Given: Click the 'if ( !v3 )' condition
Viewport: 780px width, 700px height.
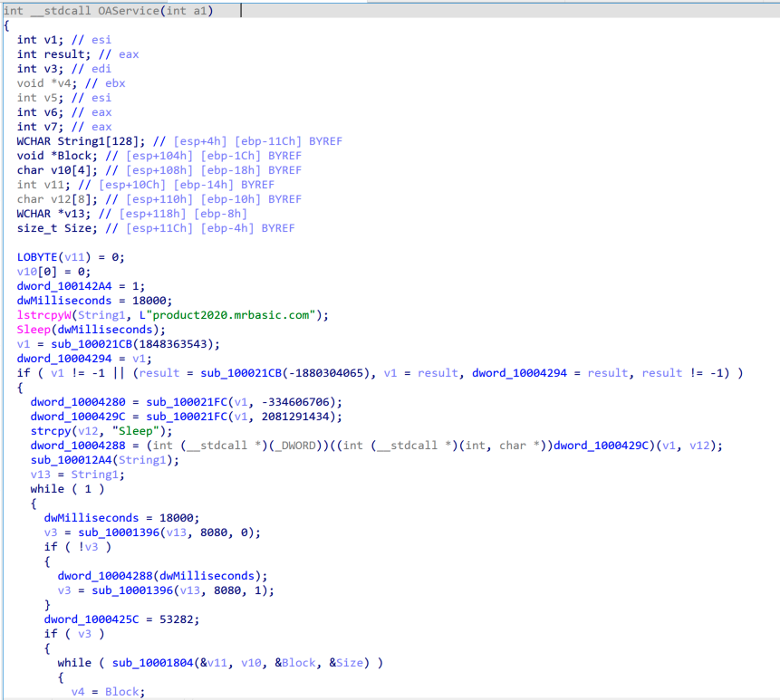Looking at the screenshot, I should click(78, 547).
